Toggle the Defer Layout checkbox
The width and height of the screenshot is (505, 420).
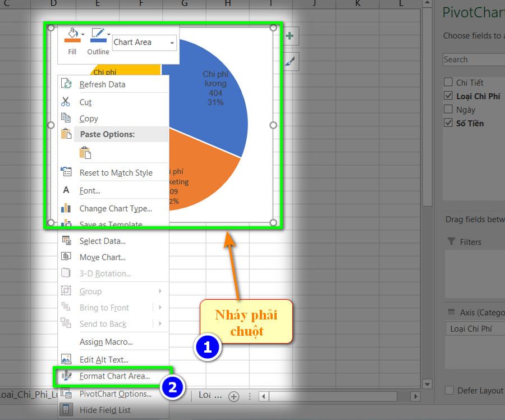click(x=449, y=390)
